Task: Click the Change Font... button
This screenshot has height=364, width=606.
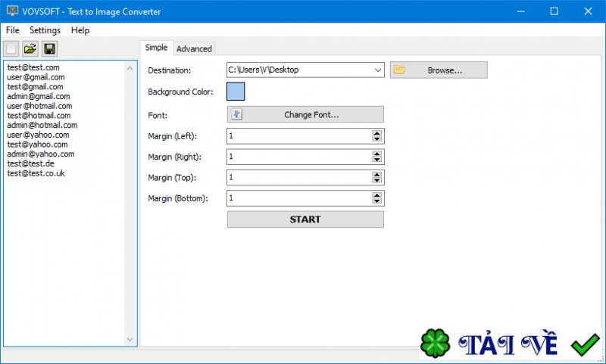Action: 305,114
